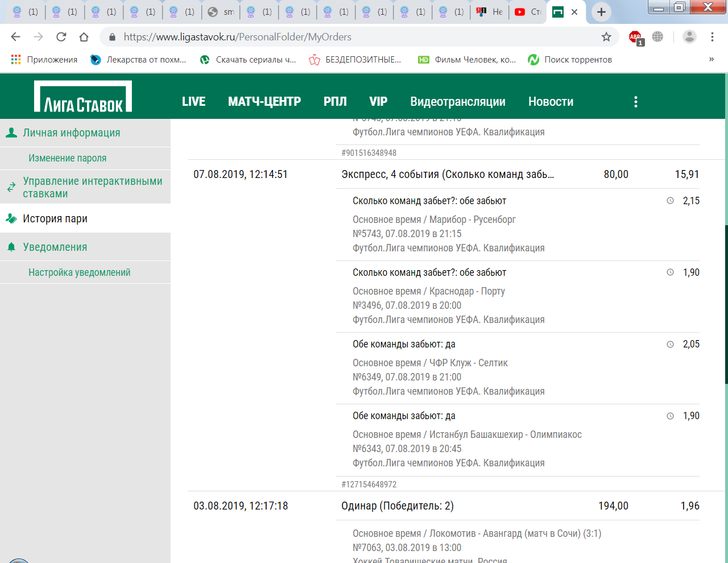728x563 pixels.
Task: Click the stake amount 80,00
Action: (616, 175)
